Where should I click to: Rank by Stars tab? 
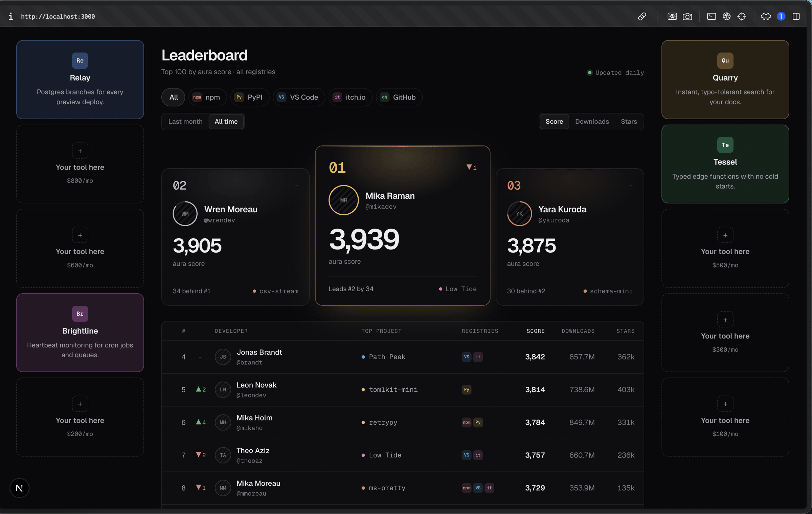[x=629, y=122]
